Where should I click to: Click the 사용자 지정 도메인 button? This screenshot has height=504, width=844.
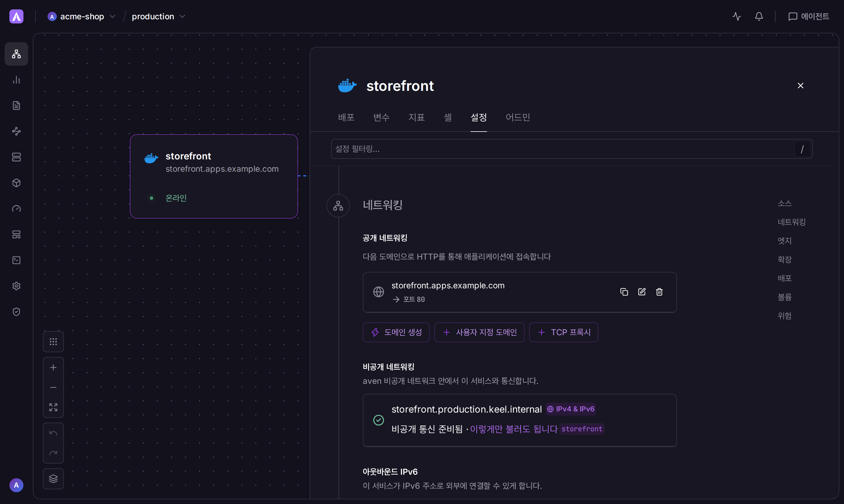pos(479,332)
